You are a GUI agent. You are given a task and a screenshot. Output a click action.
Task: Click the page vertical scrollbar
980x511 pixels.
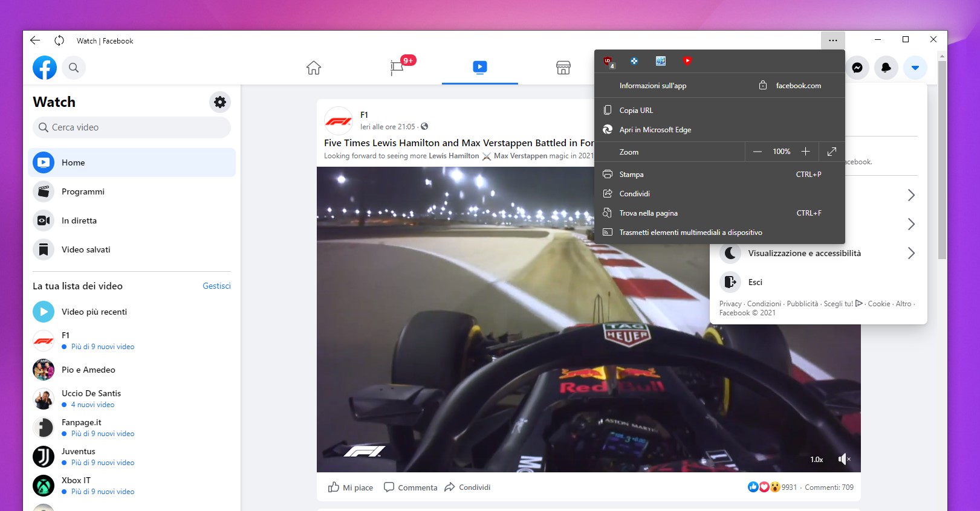point(942,160)
